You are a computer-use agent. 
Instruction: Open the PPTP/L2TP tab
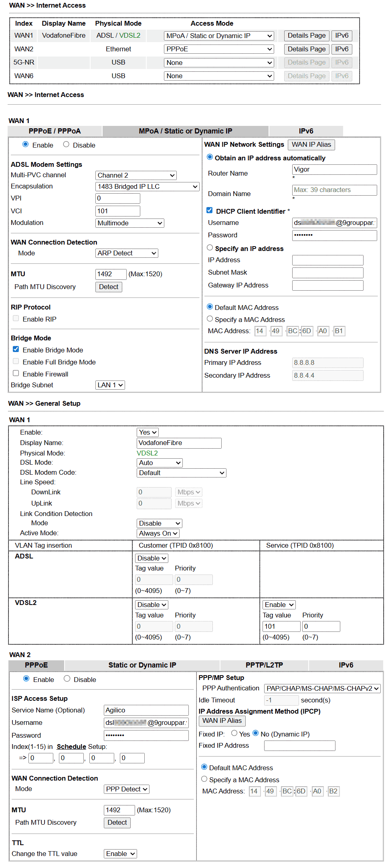tap(265, 665)
